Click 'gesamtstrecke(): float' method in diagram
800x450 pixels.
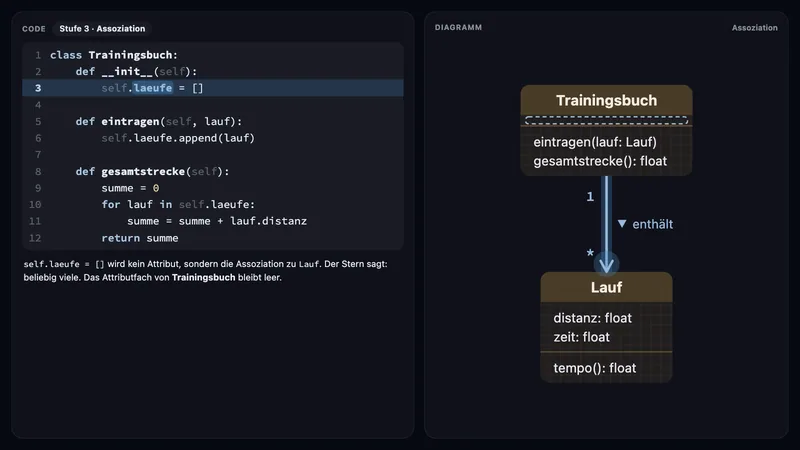point(600,161)
